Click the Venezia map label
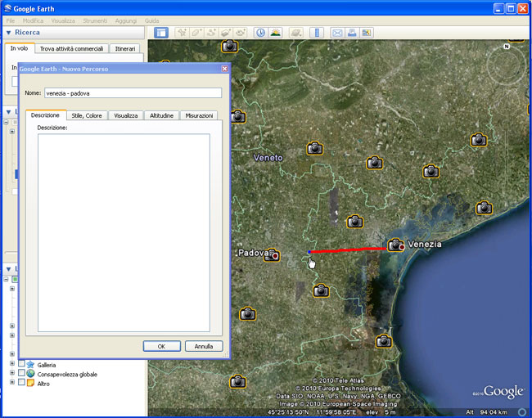The width and height of the screenshot is (532, 418). tap(425, 244)
